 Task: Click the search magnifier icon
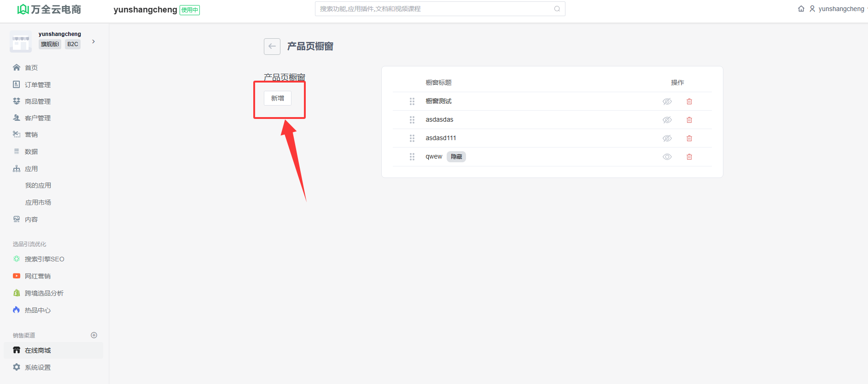tap(557, 9)
